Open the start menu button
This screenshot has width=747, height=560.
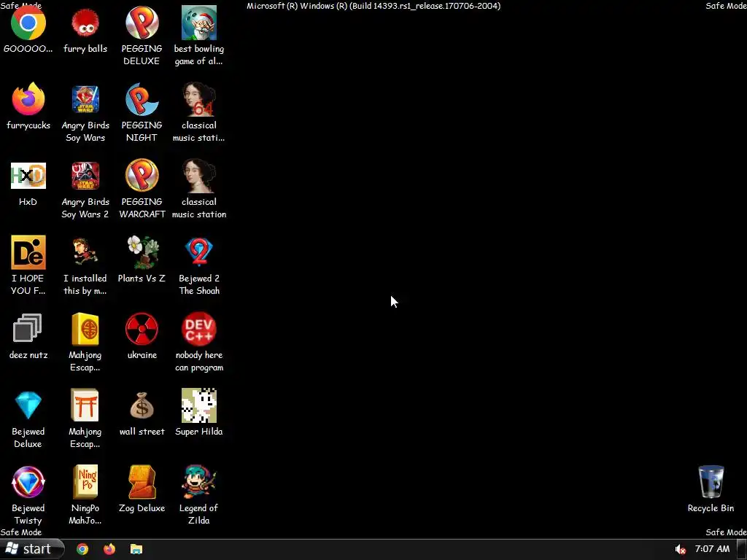(x=31, y=549)
